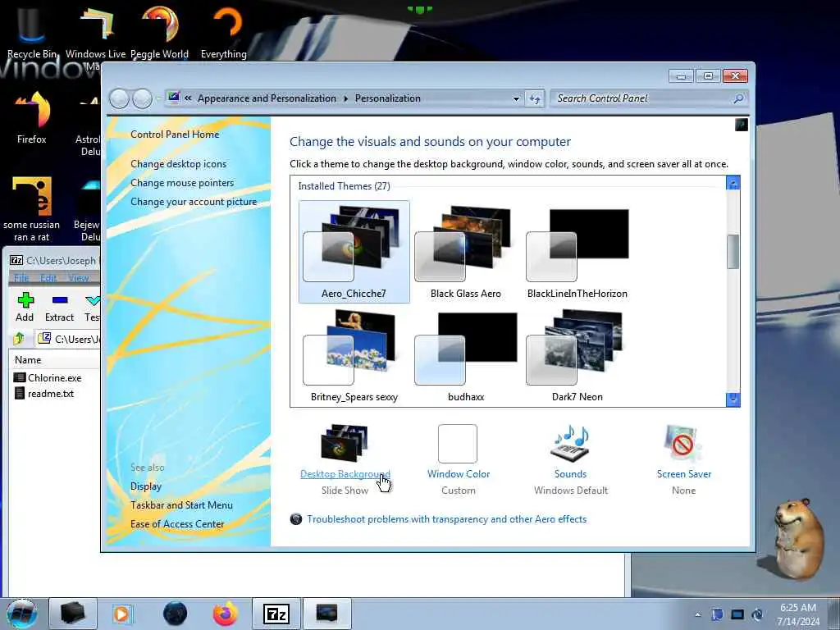
Task: Open the 'some russian ran a rat' desktop icon
Action: [x=32, y=208]
